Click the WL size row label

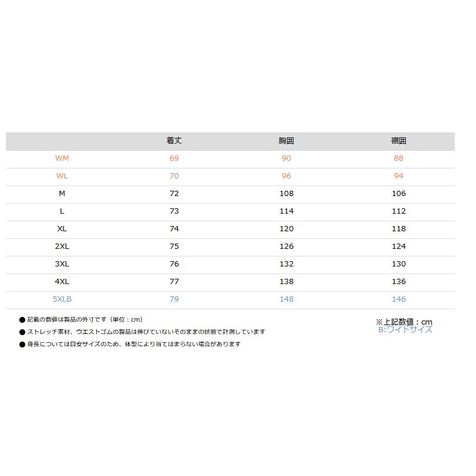coord(62,175)
